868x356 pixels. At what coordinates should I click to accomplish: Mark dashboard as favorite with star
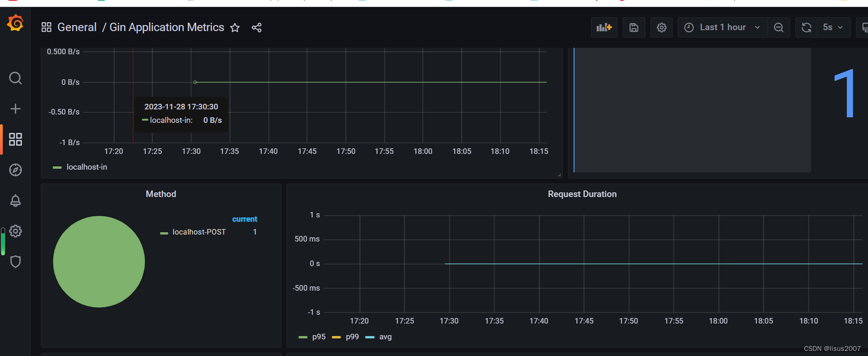point(235,28)
